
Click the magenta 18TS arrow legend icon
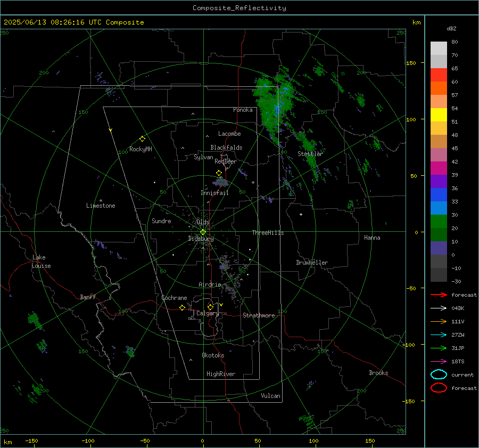tap(439, 362)
